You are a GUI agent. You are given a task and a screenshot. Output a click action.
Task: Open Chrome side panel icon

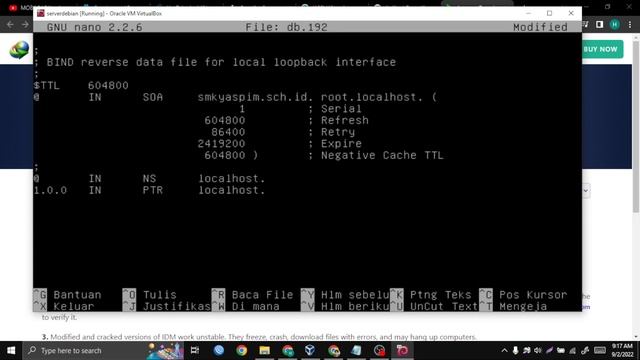tap(599, 25)
